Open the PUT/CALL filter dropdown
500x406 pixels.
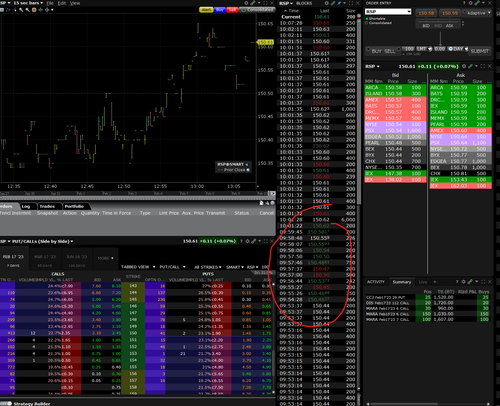coord(172,267)
